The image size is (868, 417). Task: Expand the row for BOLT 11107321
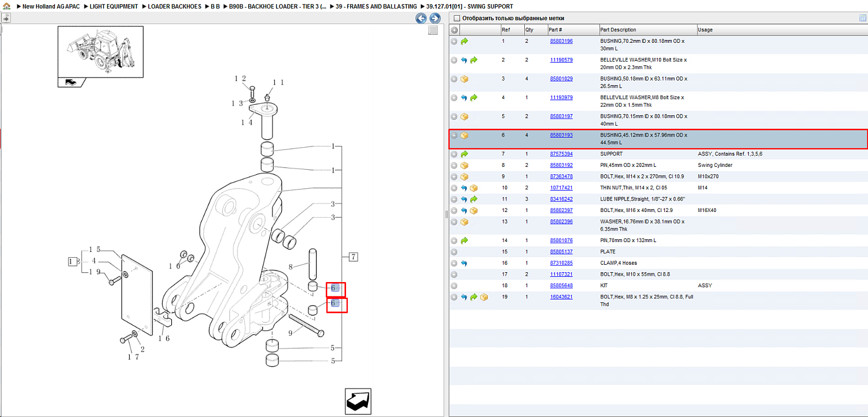(x=454, y=275)
